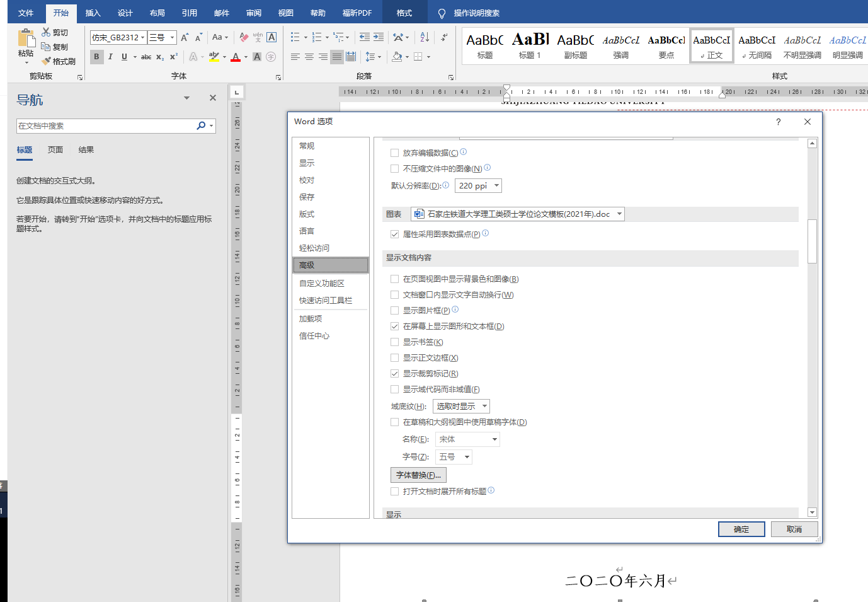Toggle subscript formatting
Image resolution: width=868 pixels, height=602 pixels.
[x=159, y=57]
